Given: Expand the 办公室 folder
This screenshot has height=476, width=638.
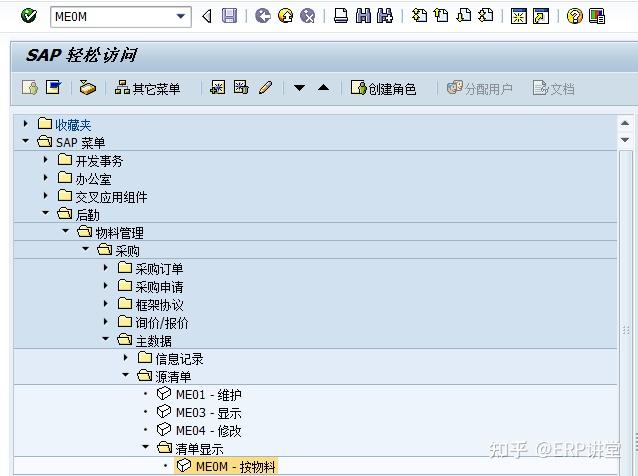Looking at the screenshot, I should (x=46, y=177).
